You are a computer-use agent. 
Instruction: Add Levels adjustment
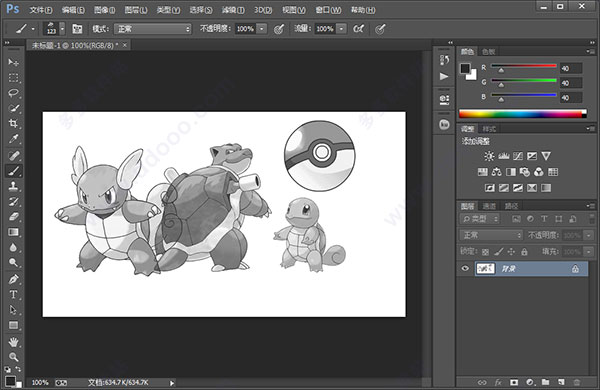pyautogui.click(x=504, y=156)
